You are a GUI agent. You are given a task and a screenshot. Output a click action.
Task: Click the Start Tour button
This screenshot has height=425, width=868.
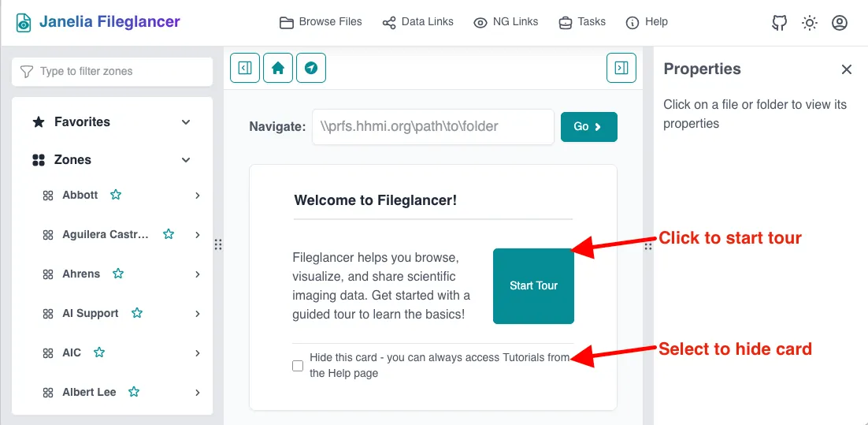click(x=534, y=286)
